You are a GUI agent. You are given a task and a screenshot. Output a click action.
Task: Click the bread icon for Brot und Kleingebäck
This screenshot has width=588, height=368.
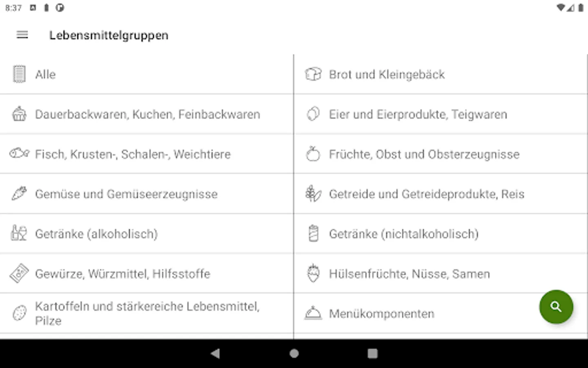[313, 74]
